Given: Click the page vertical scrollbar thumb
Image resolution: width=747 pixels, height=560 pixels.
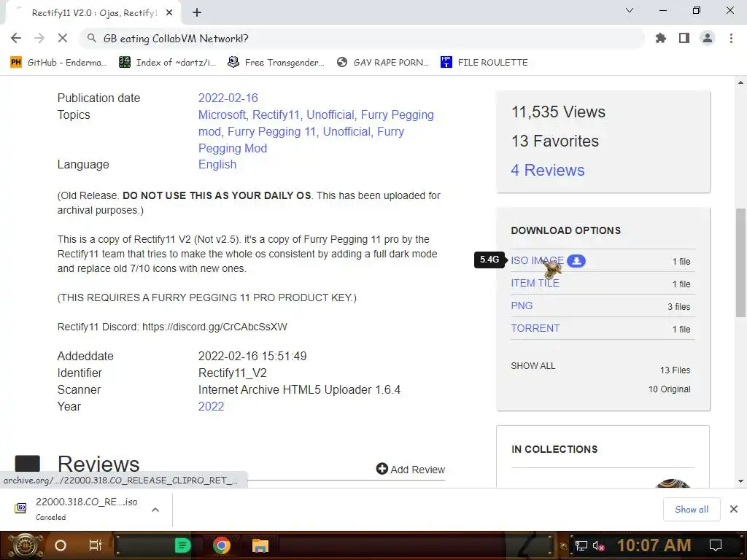Looking at the screenshot, I should [x=740, y=262].
